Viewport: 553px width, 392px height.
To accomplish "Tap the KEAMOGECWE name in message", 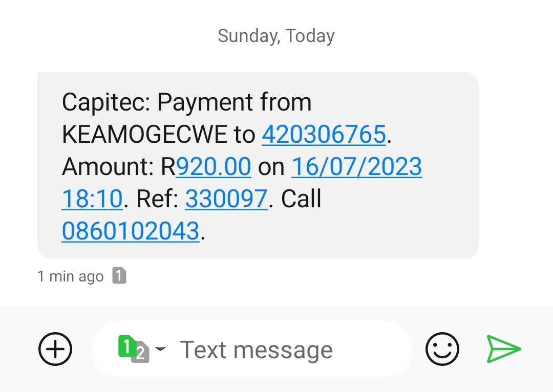I will [144, 134].
